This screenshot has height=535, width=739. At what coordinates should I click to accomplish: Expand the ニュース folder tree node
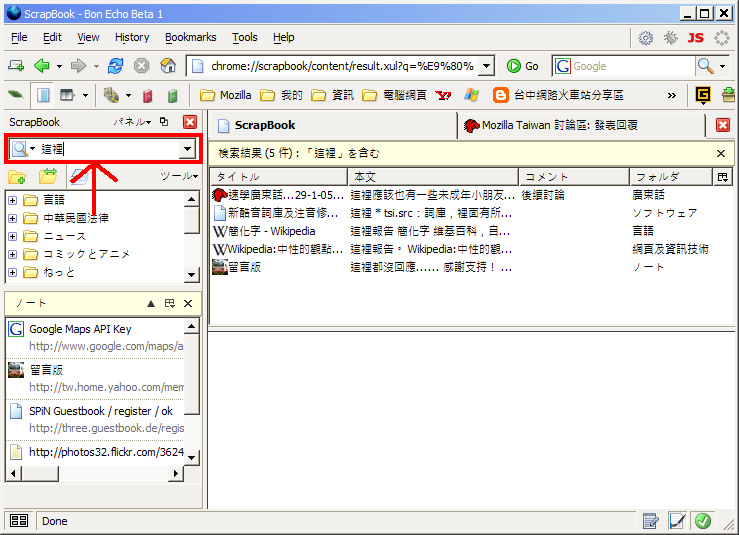tap(12, 237)
